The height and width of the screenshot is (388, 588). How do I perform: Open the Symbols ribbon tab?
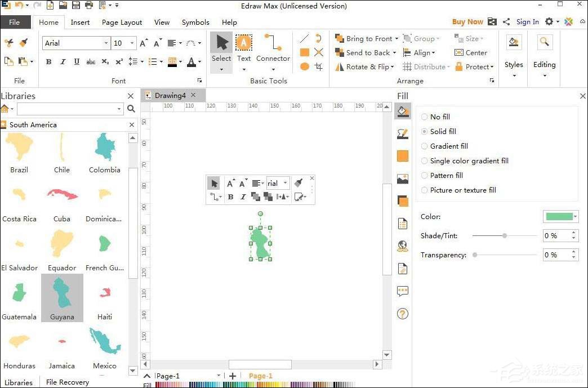tap(195, 23)
